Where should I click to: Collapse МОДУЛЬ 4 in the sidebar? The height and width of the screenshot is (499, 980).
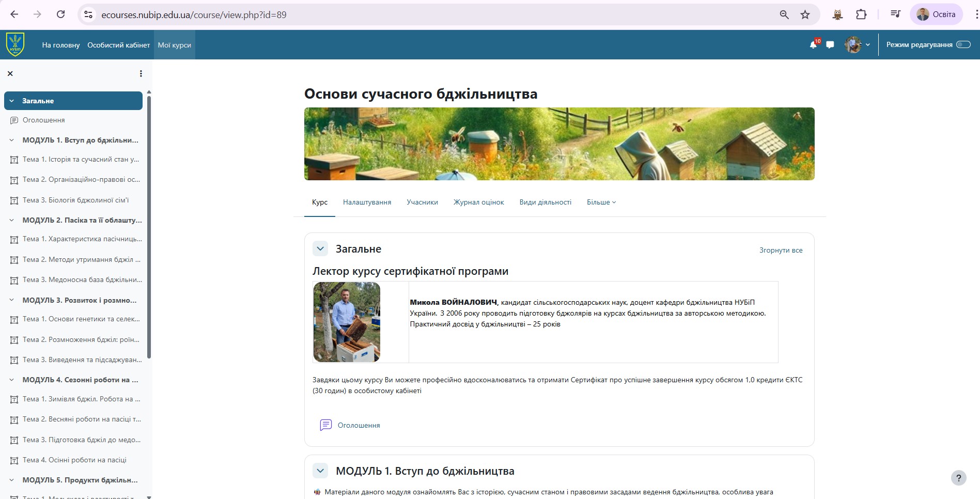pyautogui.click(x=11, y=380)
